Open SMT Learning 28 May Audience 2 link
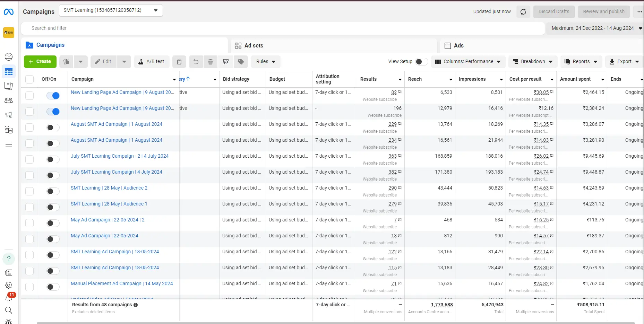The width and height of the screenshot is (644, 324). 109,188
